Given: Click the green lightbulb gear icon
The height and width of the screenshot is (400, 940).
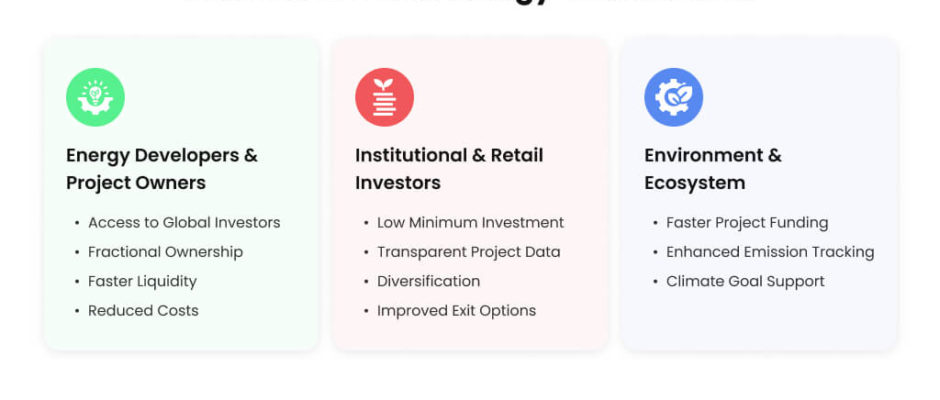Looking at the screenshot, I should coord(95,97).
